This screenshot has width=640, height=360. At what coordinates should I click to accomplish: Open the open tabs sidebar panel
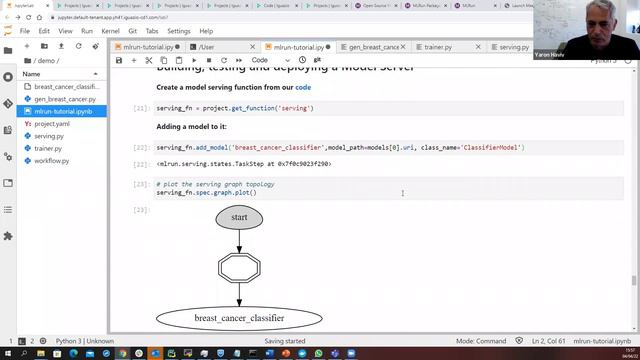click(8, 183)
